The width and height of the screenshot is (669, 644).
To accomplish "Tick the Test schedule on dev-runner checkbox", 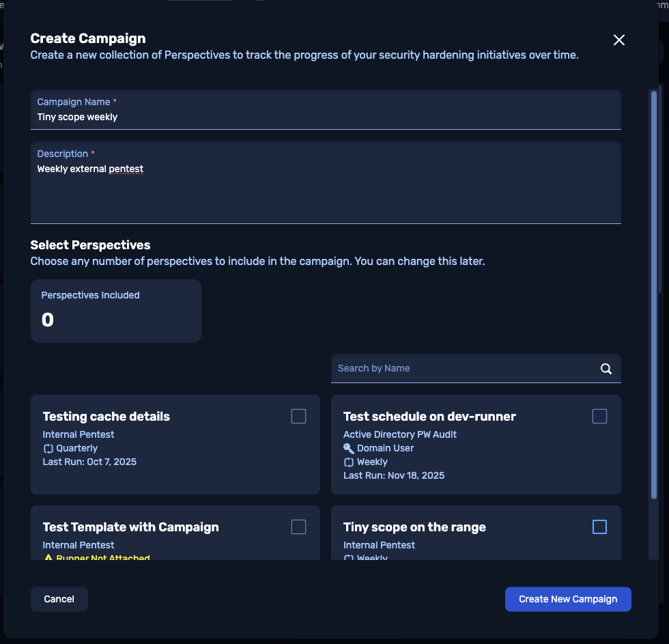I will [x=599, y=417].
